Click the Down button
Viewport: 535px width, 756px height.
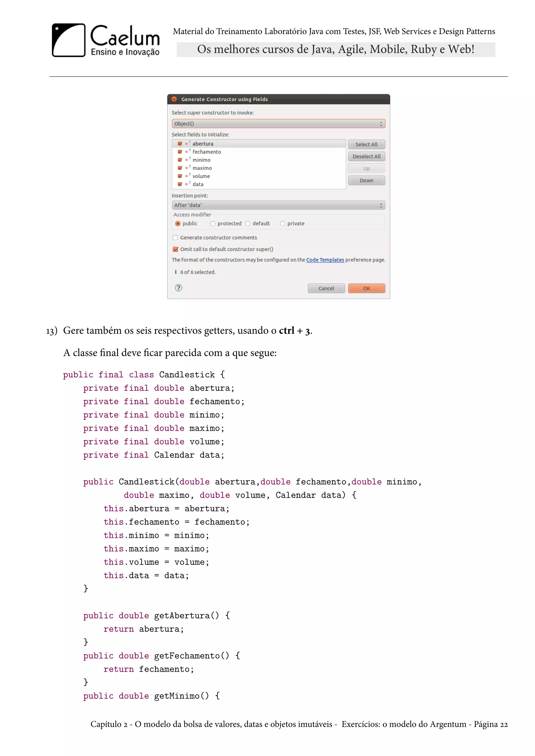(366, 180)
